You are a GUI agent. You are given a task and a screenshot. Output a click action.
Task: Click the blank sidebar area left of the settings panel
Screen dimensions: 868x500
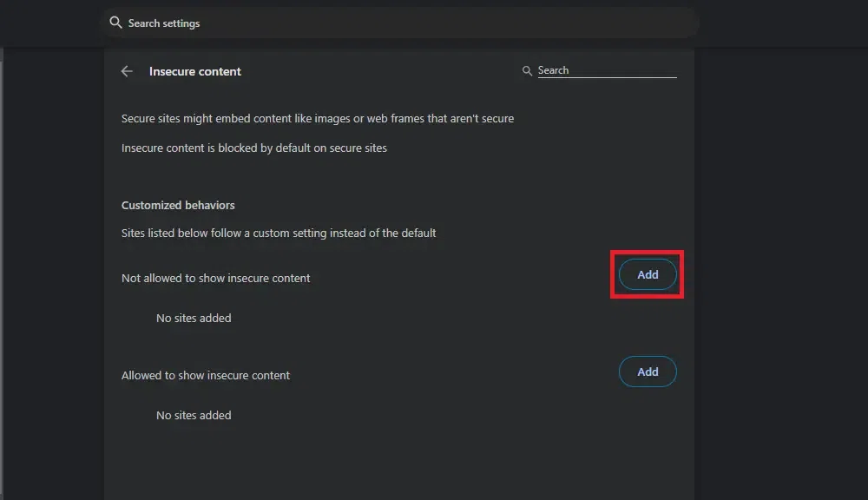54,260
